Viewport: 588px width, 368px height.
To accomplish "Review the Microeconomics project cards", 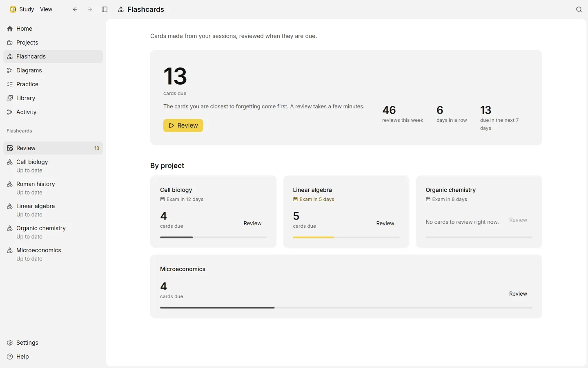I will point(518,294).
